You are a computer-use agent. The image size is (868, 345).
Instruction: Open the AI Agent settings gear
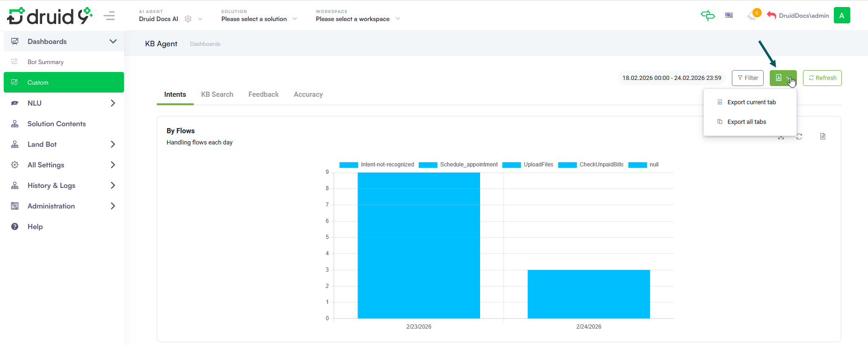pos(188,19)
